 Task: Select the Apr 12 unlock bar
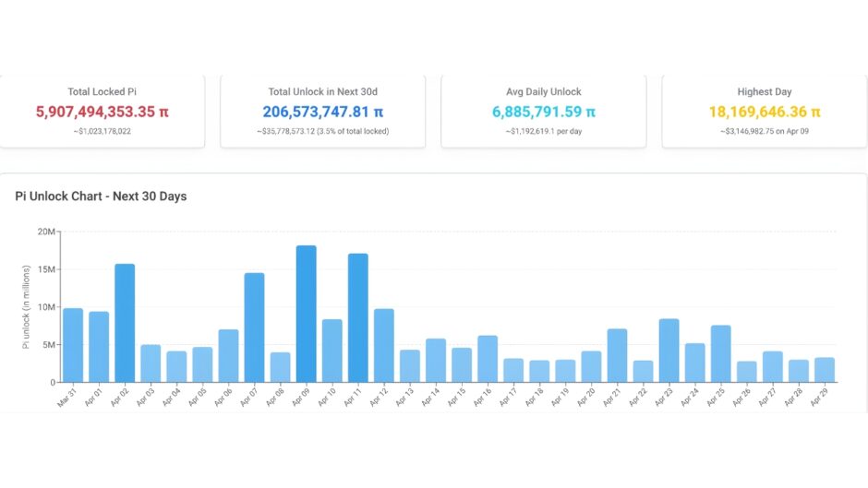click(384, 345)
